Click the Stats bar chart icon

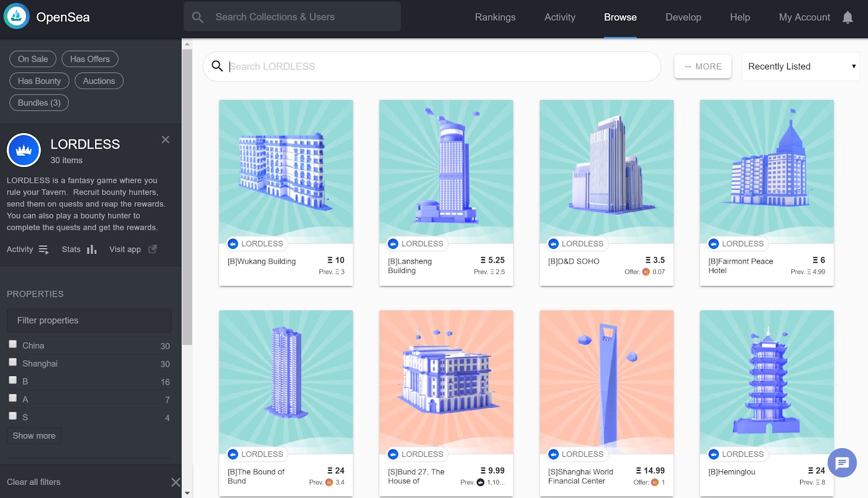(x=92, y=250)
